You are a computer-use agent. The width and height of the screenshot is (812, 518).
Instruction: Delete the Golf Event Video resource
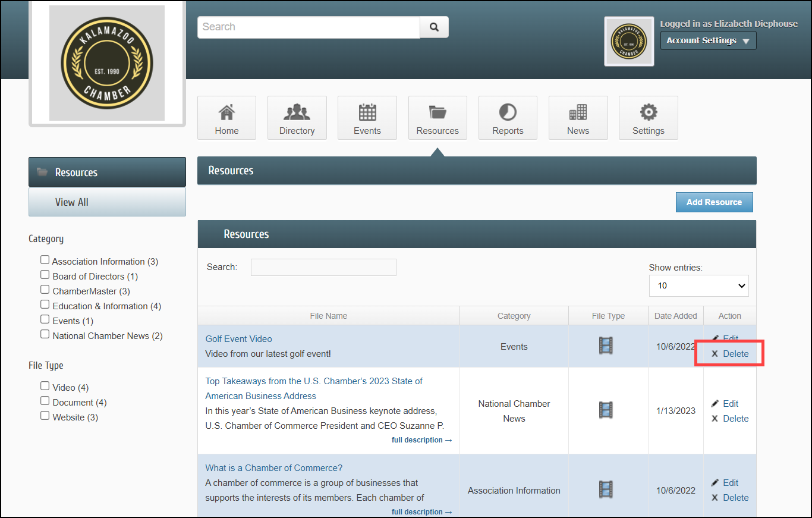(x=735, y=354)
